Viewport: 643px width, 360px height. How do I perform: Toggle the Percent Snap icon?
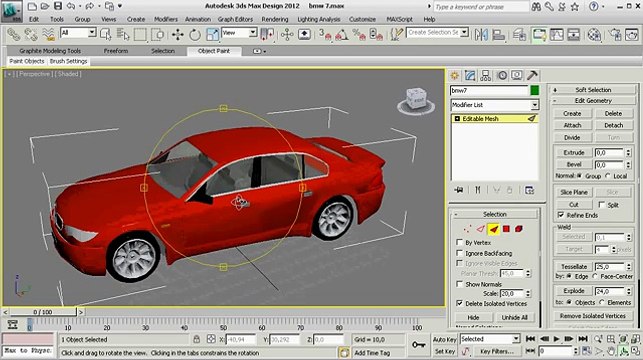(359, 35)
